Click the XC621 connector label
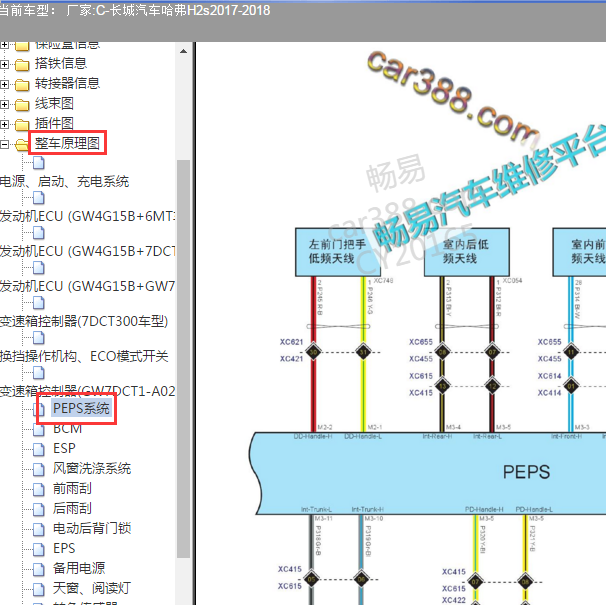Viewport: 606px width, 605px height. pos(291,342)
